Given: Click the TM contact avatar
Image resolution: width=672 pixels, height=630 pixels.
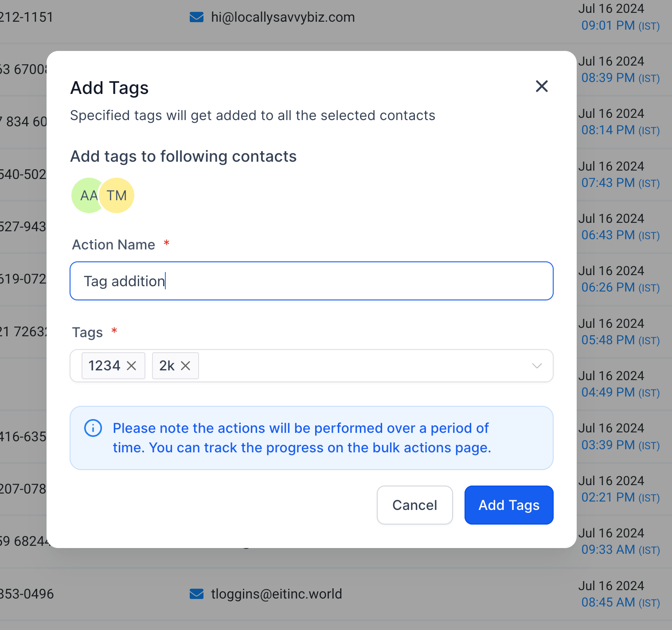Looking at the screenshot, I should coord(117,195).
